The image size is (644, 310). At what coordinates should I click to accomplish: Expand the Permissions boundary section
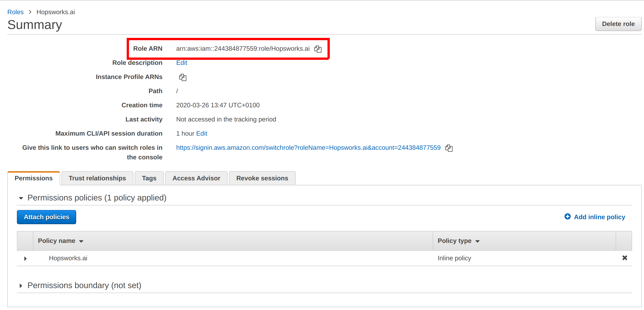(21, 286)
